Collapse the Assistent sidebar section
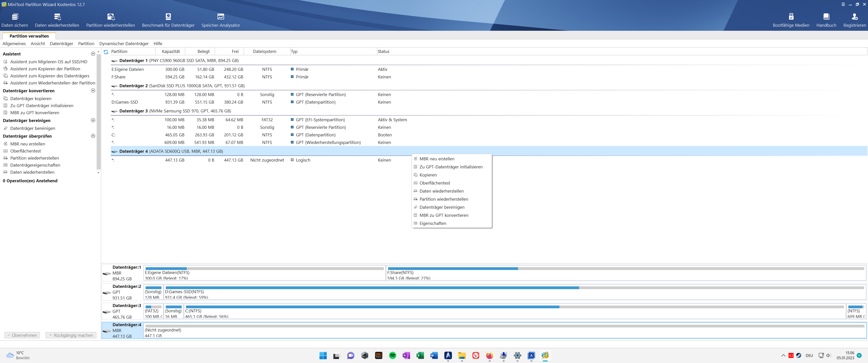Screen dimensions: 868x363 [x=93, y=54]
